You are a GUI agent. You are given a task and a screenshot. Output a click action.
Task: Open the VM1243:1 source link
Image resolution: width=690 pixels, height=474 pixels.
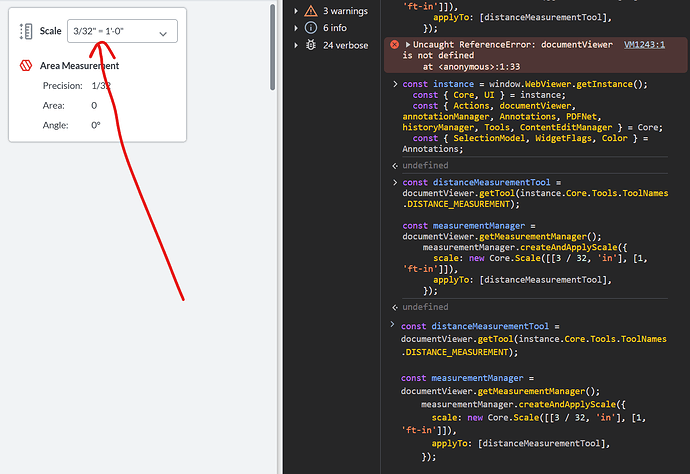647,45
